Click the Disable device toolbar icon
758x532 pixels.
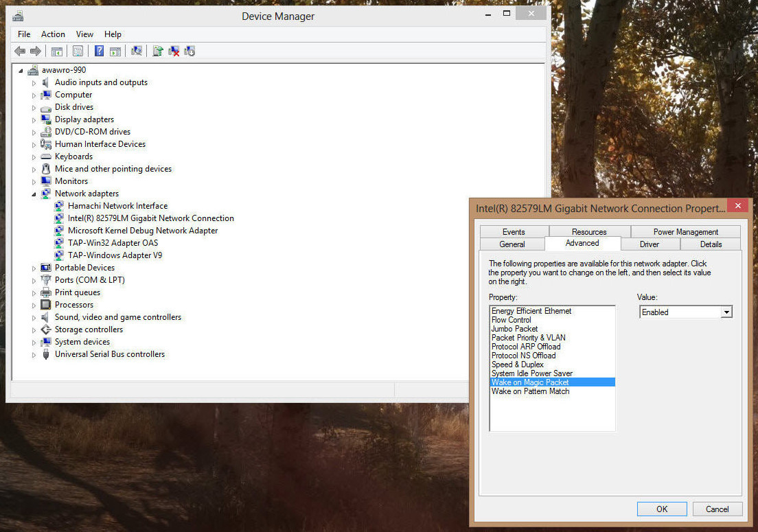click(x=190, y=51)
